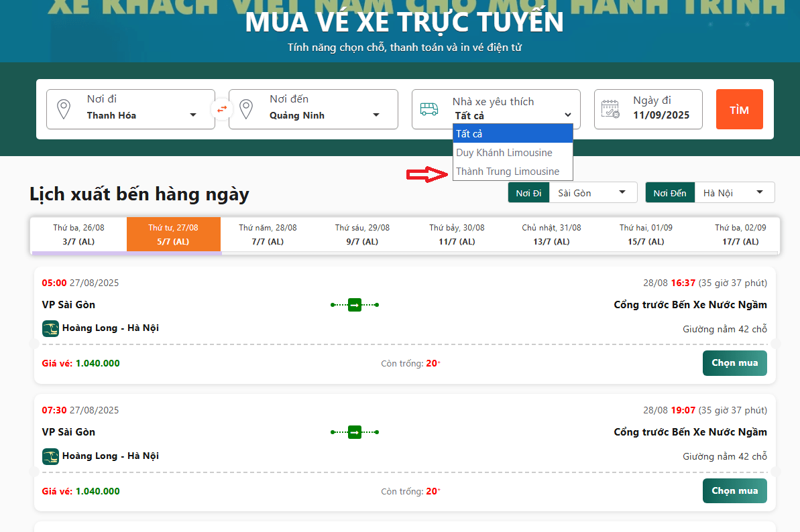Image resolution: width=800 pixels, height=532 pixels.
Task: Choose Duy Khánh Limousine option
Action: click(x=504, y=153)
